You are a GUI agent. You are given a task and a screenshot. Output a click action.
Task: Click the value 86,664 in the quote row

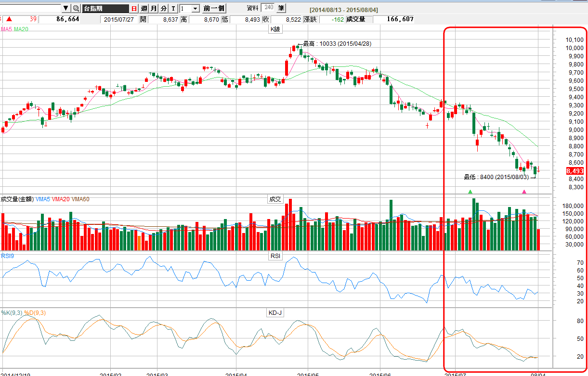point(67,19)
